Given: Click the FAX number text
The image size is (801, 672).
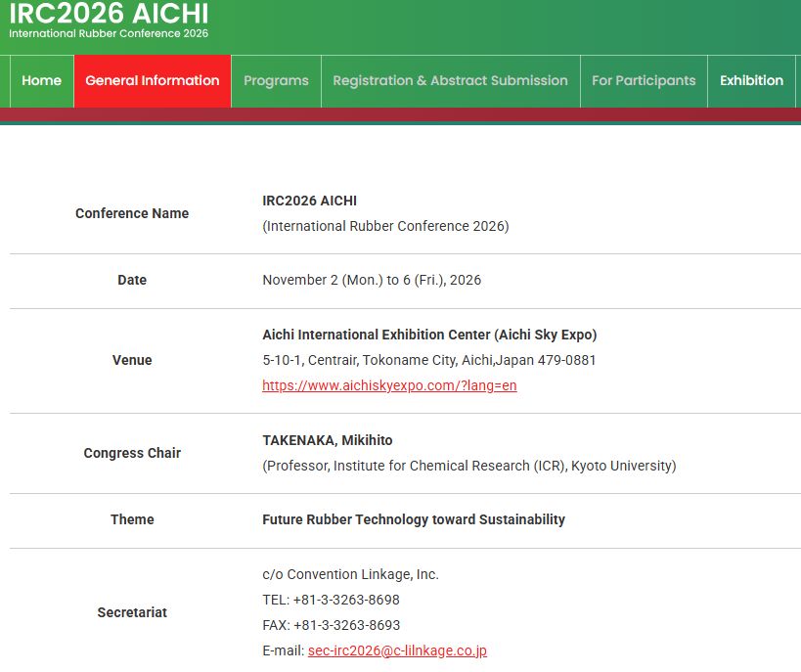Looking at the screenshot, I should pyautogui.click(x=331, y=625).
